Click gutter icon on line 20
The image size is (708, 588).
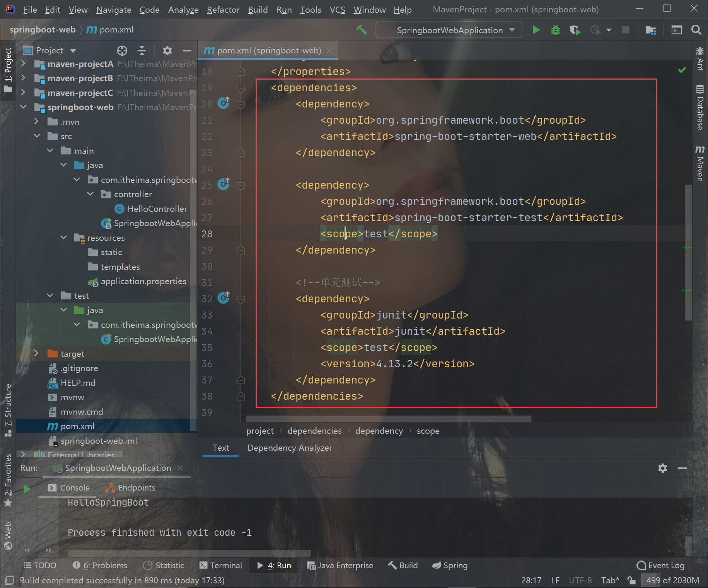(x=223, y=103)
